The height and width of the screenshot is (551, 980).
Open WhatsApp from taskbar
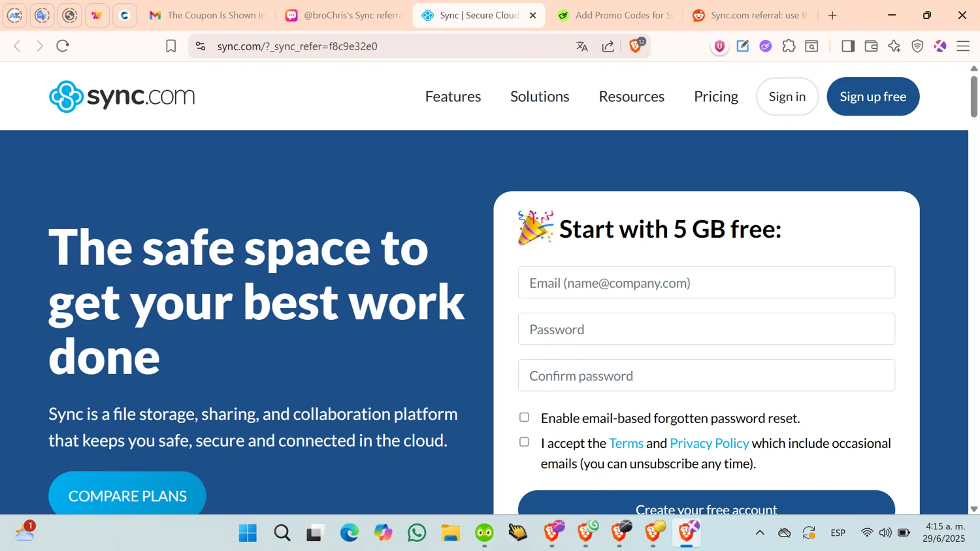click(x=417, y=533)
